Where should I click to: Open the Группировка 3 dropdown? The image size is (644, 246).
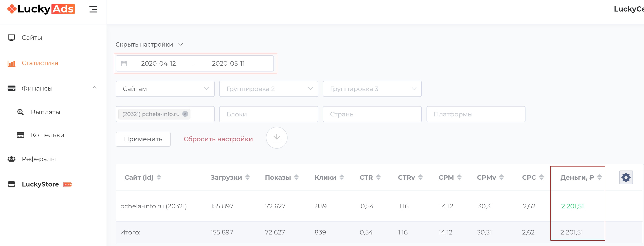[372, 89]
